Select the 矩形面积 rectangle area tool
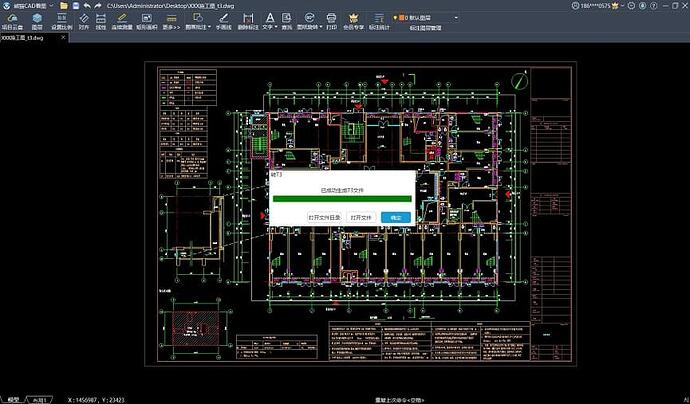This screenshot has height=404, width=690. [x=147, y=21]
